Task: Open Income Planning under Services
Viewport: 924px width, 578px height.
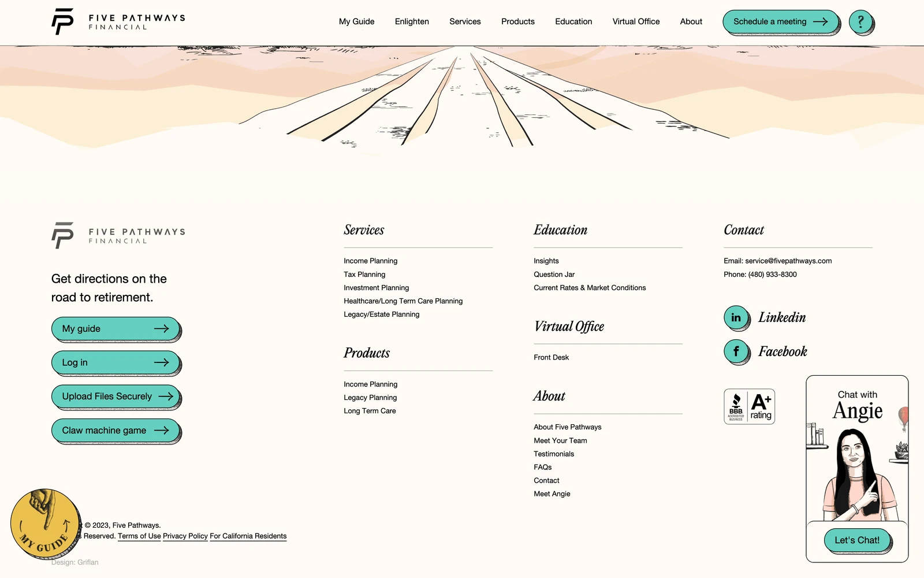Action: 370,261
